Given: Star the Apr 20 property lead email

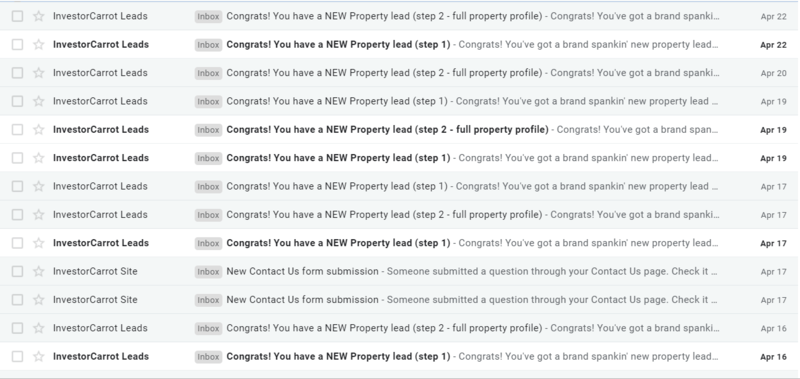Looking at the screenshot, I should (39, 73).
